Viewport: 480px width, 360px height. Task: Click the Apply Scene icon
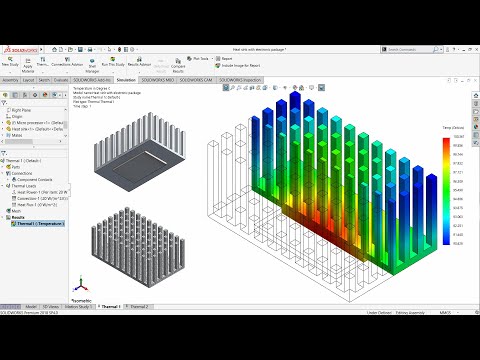[x=302, y=88]
